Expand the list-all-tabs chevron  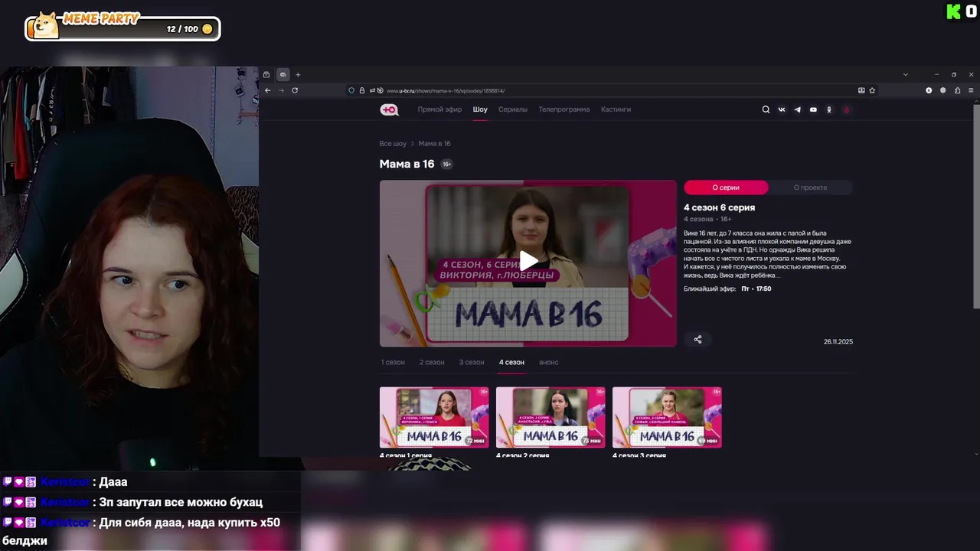pyautogui.click(x=905, y=74)
